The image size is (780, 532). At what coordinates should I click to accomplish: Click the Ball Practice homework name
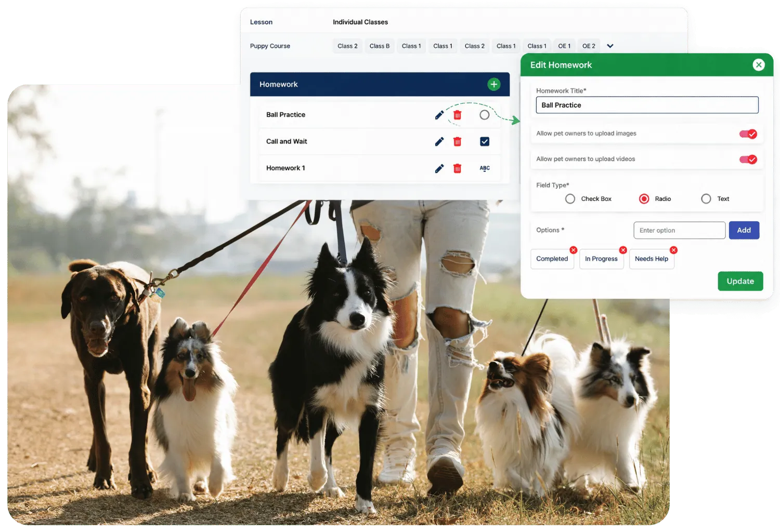[x=285, y=115]
